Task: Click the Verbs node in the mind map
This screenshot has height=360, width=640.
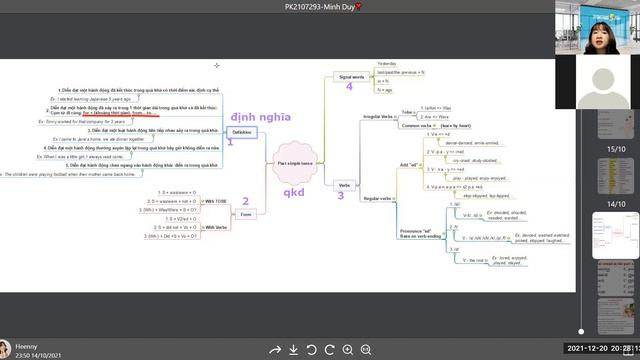Action: pyautogui.click(x=344, y=185)
